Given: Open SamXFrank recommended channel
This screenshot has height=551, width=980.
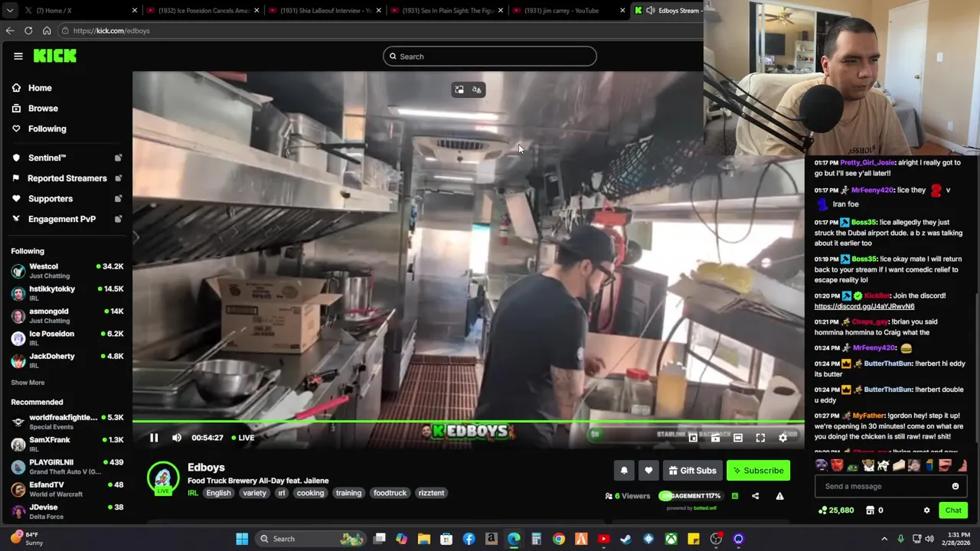Looking at the screenshot, I should (x=67, y=444).
